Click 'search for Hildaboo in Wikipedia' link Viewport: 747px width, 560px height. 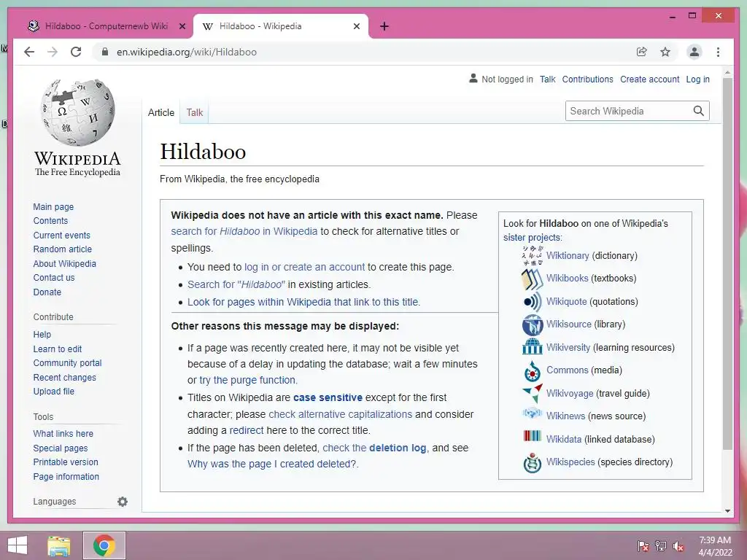[x=244, y=231]
